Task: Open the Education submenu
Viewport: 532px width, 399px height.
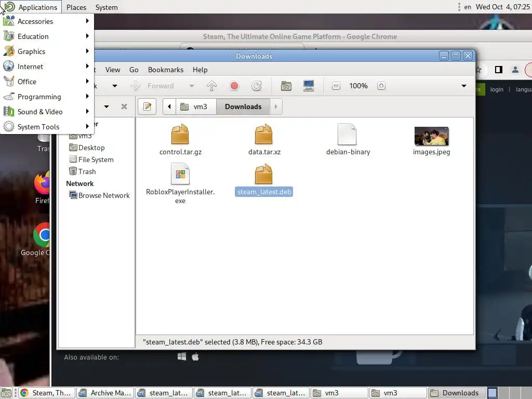Action: tap(47, 36)
